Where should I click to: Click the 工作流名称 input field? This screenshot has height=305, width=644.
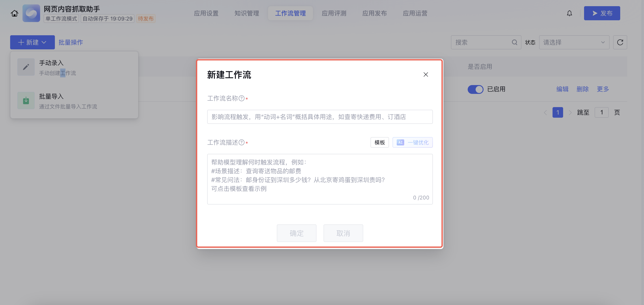[x=320, y=117]
